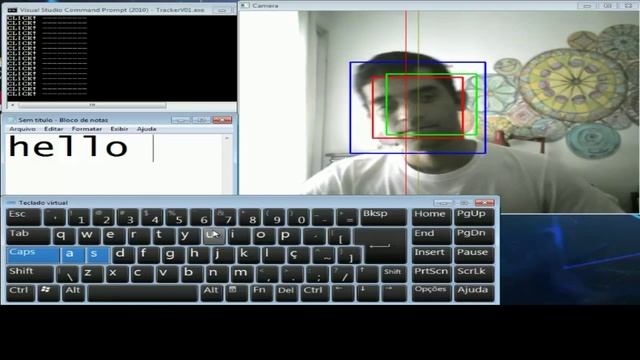Click the End key on virtual keyboard
The width and height of the screenshot is (640, 360).
[431, 236]
